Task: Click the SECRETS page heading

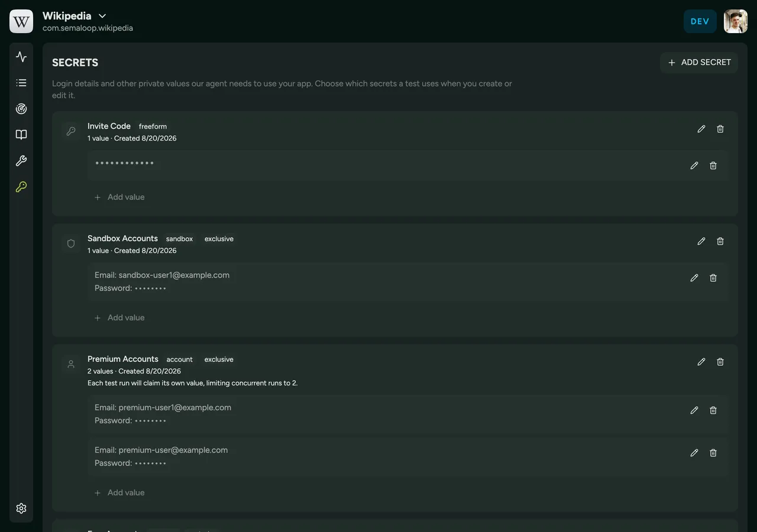Action: 75,63
